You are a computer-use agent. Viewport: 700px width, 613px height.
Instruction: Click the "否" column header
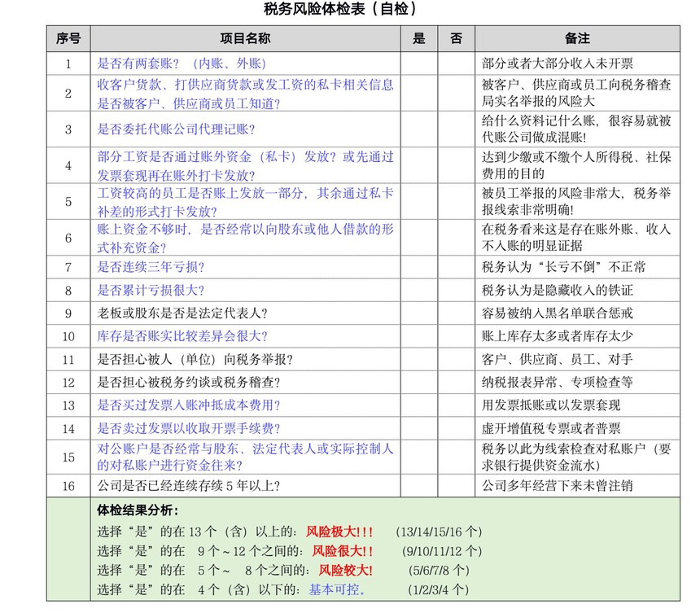coord(456,38)
